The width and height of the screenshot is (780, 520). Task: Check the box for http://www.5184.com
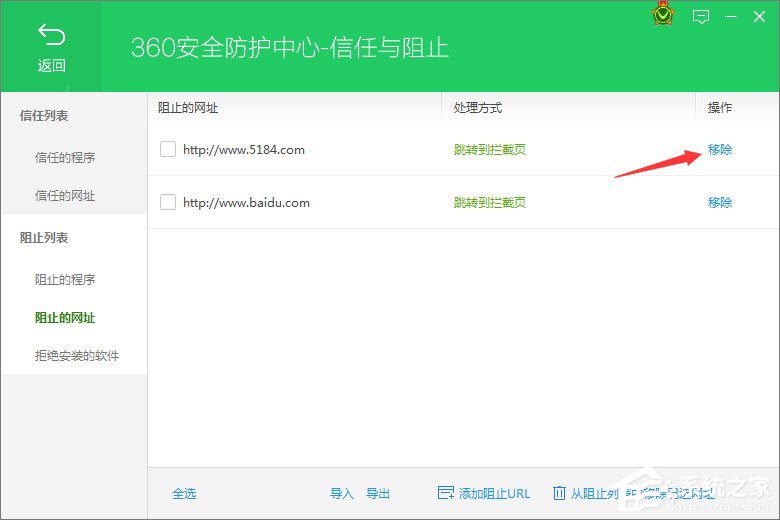168,149
